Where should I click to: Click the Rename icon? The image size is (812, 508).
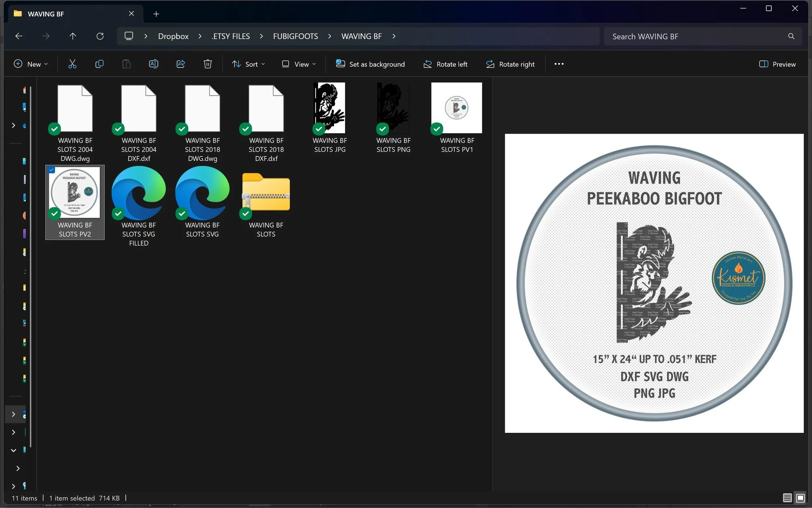(x=153, y=64)
